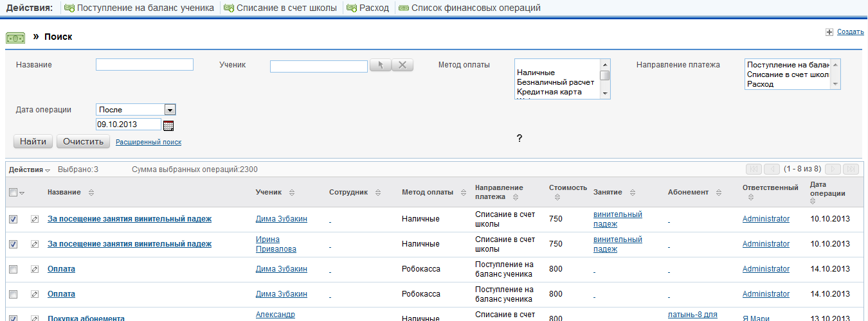Image resolution: width=868 pixels, height=321 pixels.
Task: Open the calendar date picker icon
Action: [x=168, y=125]
